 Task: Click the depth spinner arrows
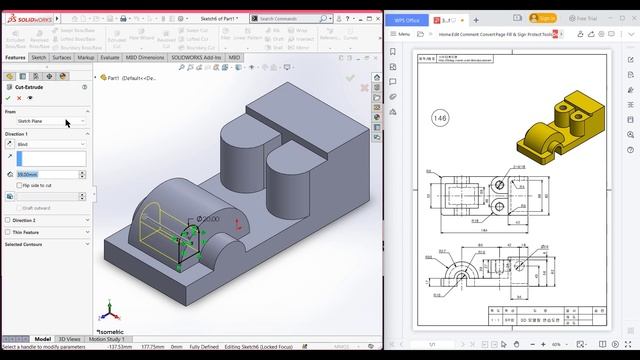82,174
